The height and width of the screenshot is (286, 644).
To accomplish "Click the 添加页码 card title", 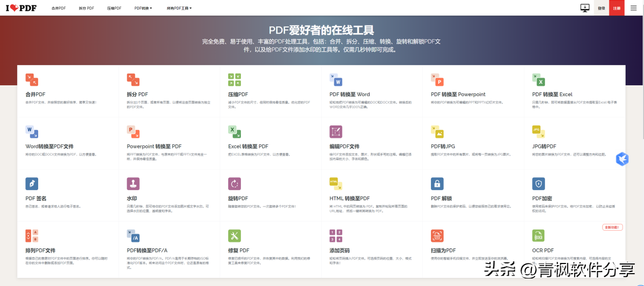I will tap(340, 251).
